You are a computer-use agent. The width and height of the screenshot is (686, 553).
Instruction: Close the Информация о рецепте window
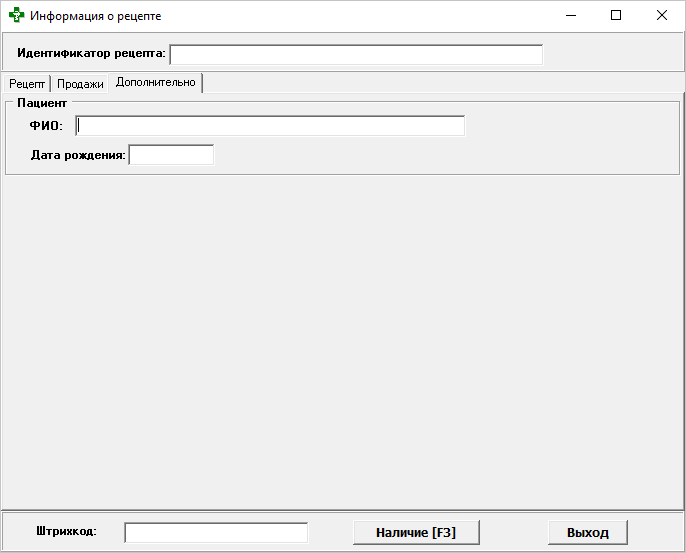click(x=662, y=16)
